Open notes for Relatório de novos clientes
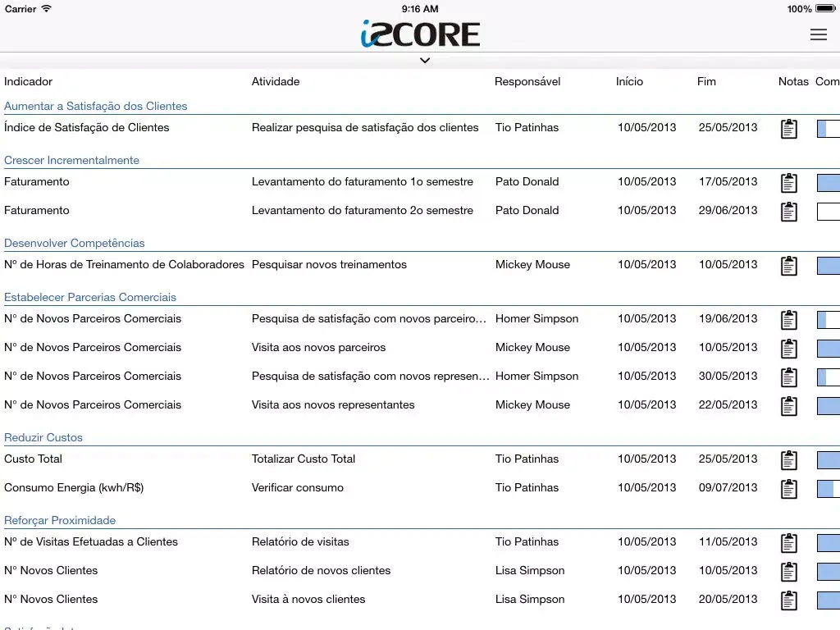Screen dimensions: 840x630 coord(788,572)
